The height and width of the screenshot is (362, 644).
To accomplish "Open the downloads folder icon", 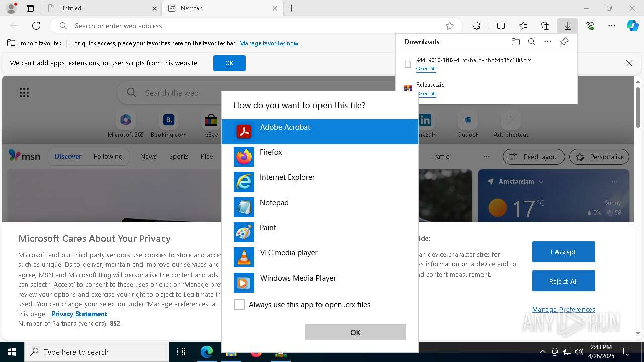I will pos(515,42).
